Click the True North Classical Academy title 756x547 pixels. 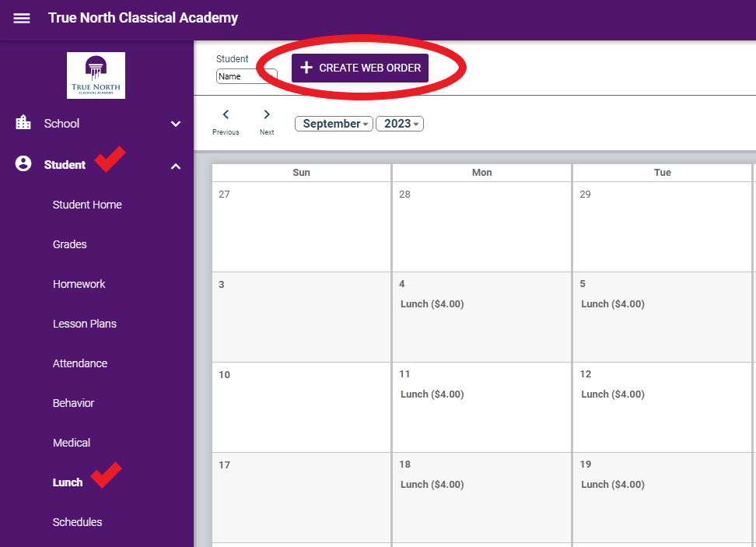143,18
